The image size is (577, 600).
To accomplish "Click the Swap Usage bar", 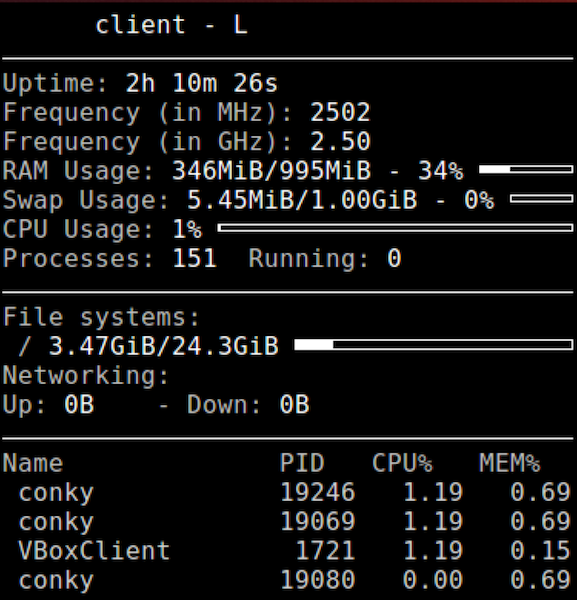I will pyautogui.click(x=542, y=199).
